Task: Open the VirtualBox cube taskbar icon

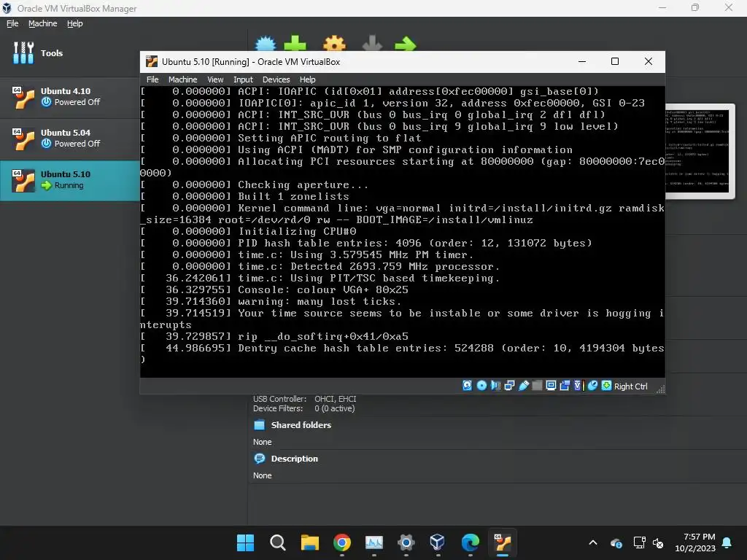Action: pos(438,542)
